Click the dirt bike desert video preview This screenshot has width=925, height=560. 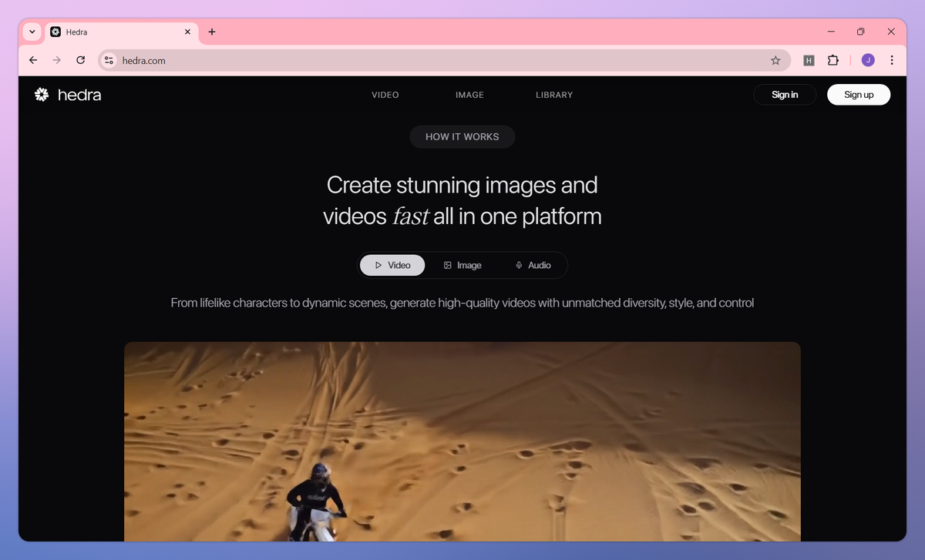462,441
